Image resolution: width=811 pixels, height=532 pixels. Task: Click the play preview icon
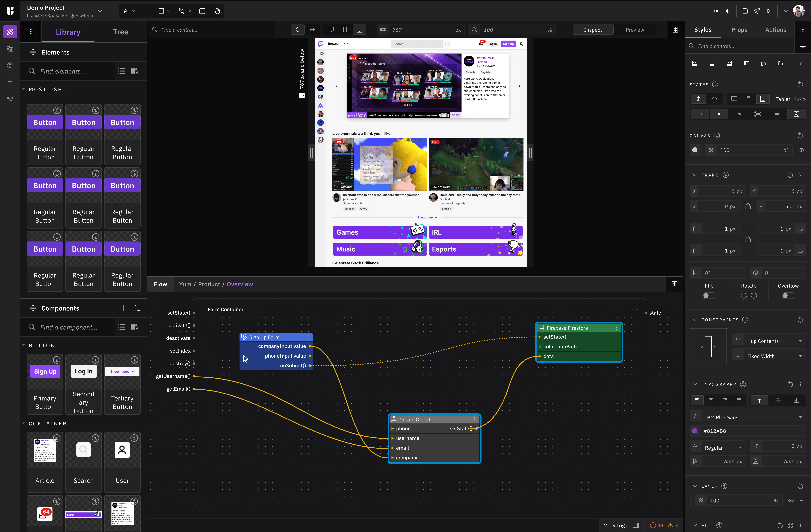point(769,11)
